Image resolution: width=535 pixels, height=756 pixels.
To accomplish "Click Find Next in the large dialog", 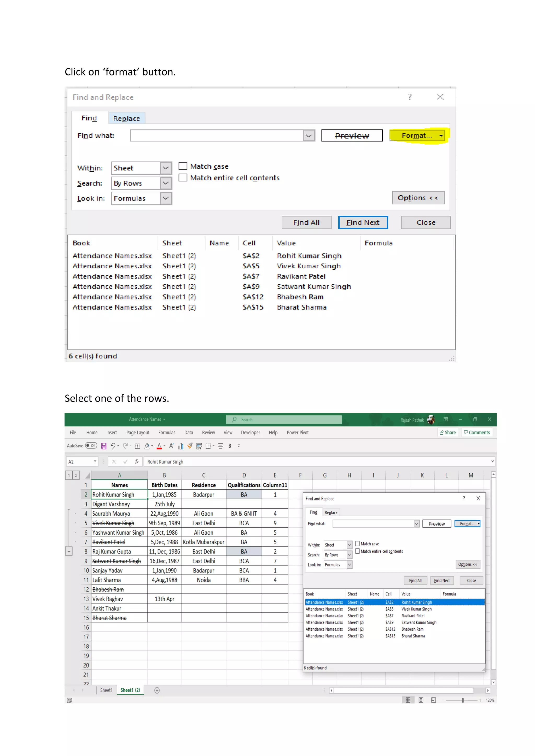I will (x=363, y=223).
